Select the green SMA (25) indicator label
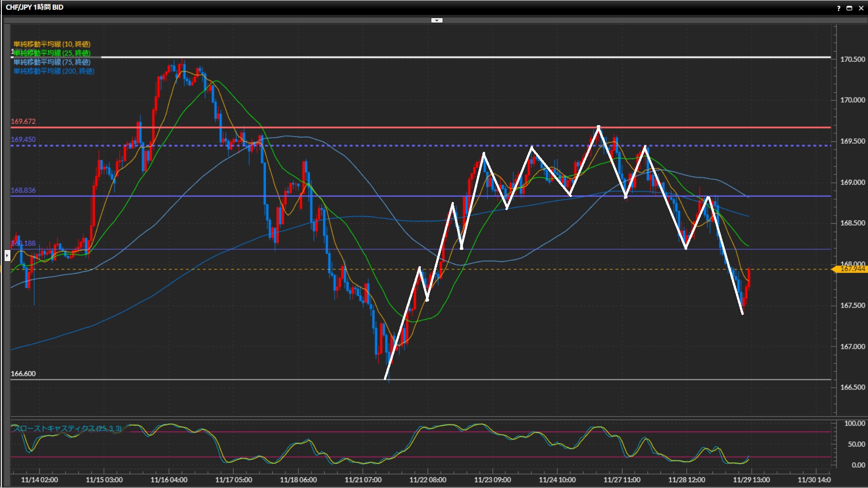This screenshot has width=868, height=488. coord(52,53)
